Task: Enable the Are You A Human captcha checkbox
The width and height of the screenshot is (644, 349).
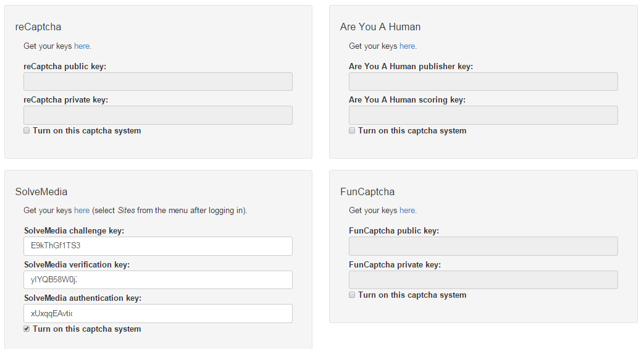Action: pyautogui.click(x=352, y=130)
